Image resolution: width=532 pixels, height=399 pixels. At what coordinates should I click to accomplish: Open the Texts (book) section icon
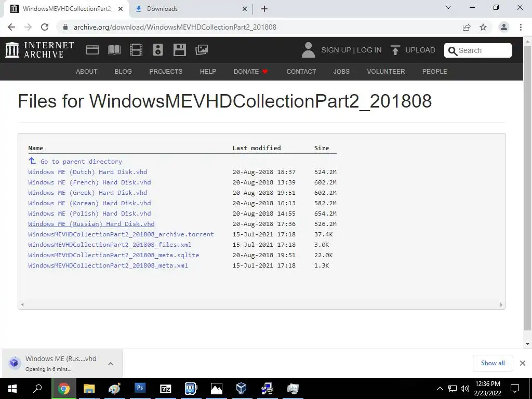click(114, 50)
